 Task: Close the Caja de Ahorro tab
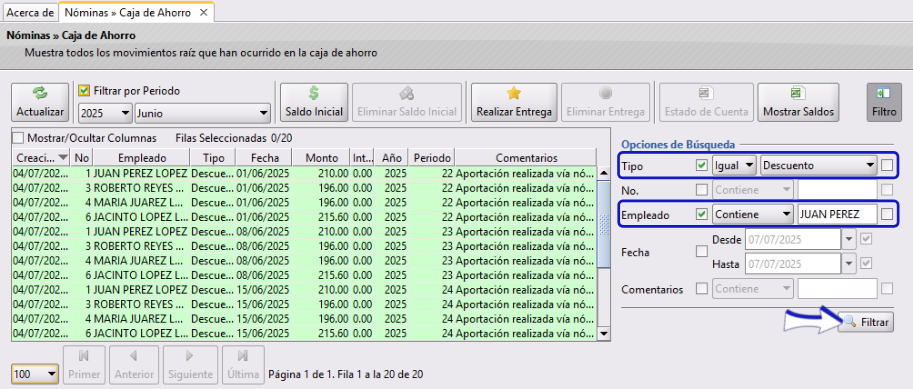click(203, 12)
